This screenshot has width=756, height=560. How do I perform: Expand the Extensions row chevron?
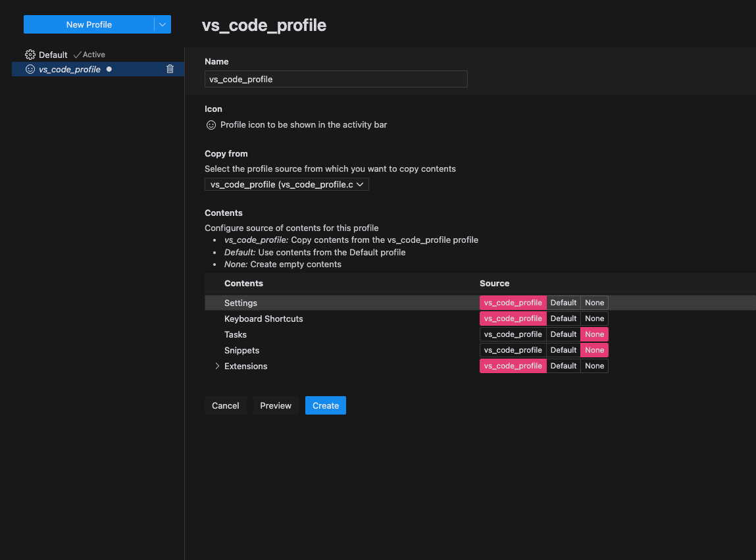click(217, 366)
